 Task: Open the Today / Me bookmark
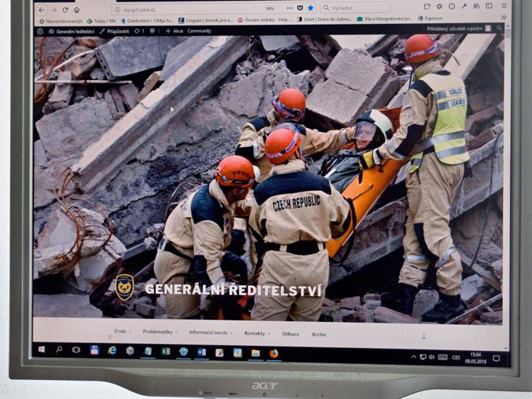point(101,21)
